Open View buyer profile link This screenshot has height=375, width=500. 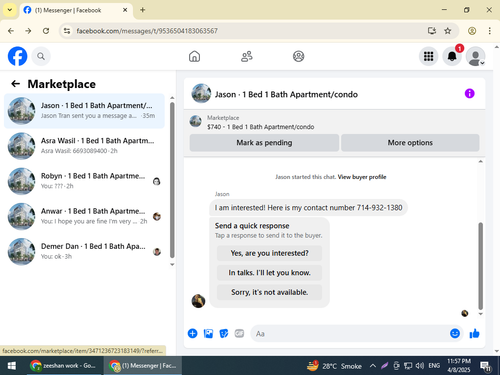pos(362,177)
